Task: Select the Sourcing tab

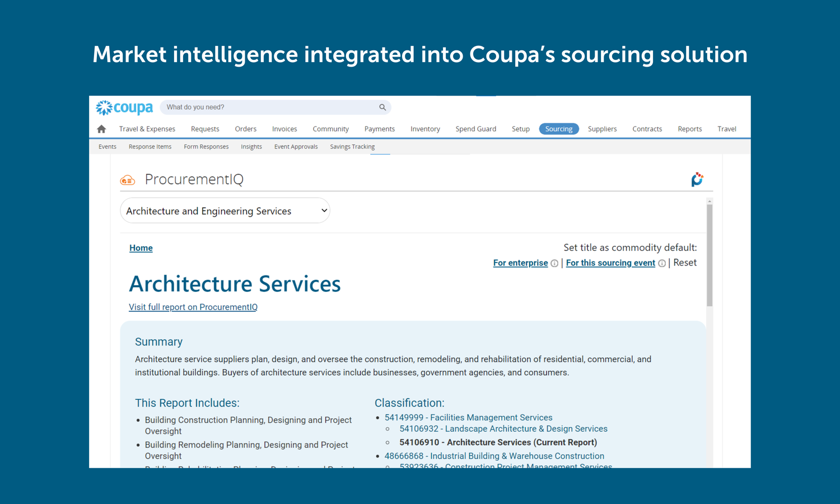Action: (x=559, y=129)
